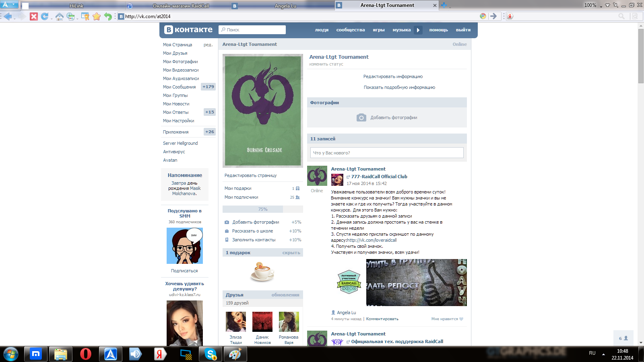Click the 75% profile completion bar
Image resolution: width=644 pixels, height=362 pixels.
[263, 209]
